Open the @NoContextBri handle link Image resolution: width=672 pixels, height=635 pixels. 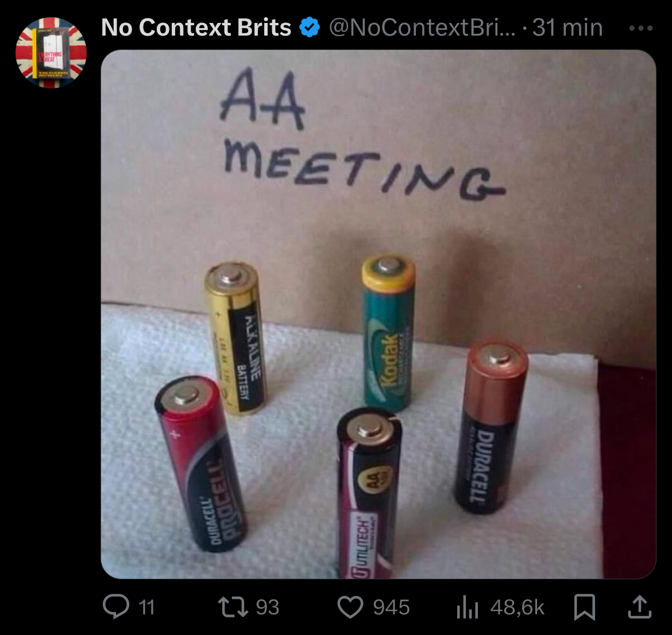(x=422, y=28)
